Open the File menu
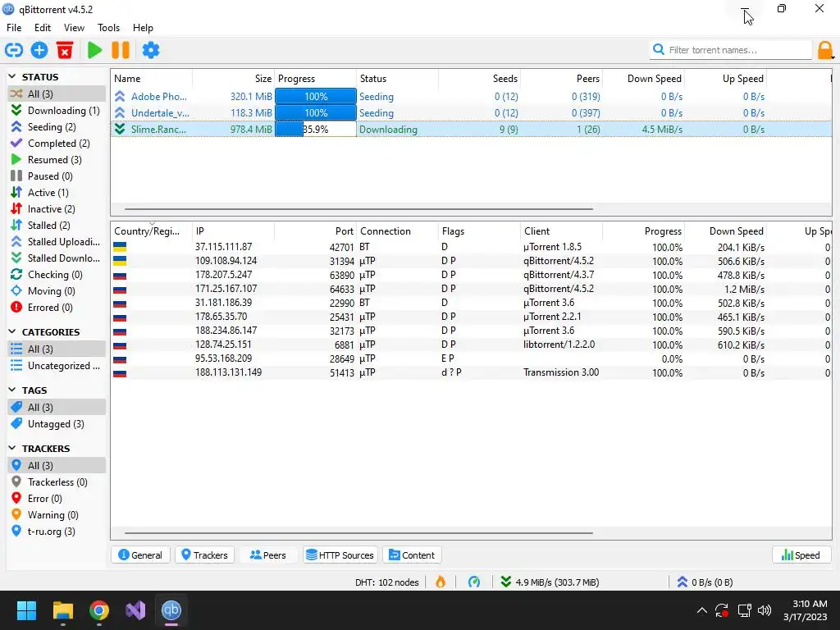 point(14,28)
